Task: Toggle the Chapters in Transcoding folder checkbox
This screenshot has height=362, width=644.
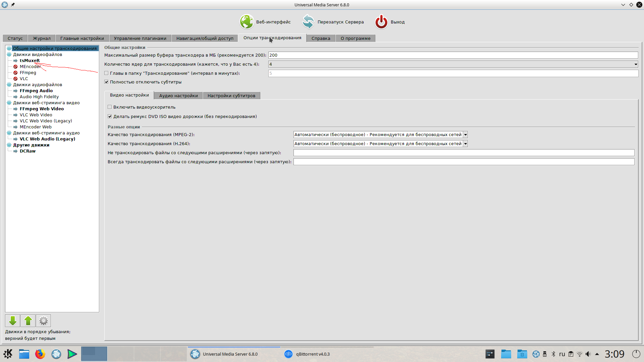Action: tap(106, 73)
